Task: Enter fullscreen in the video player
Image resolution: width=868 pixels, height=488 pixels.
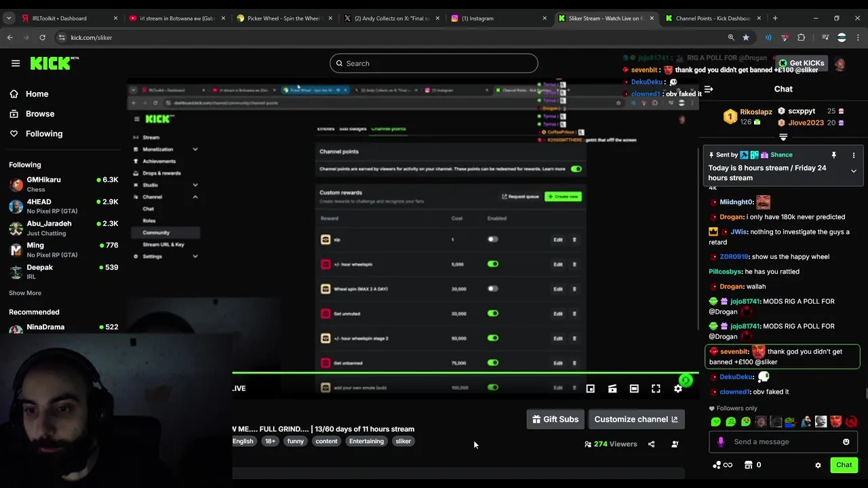Action: 656,388
